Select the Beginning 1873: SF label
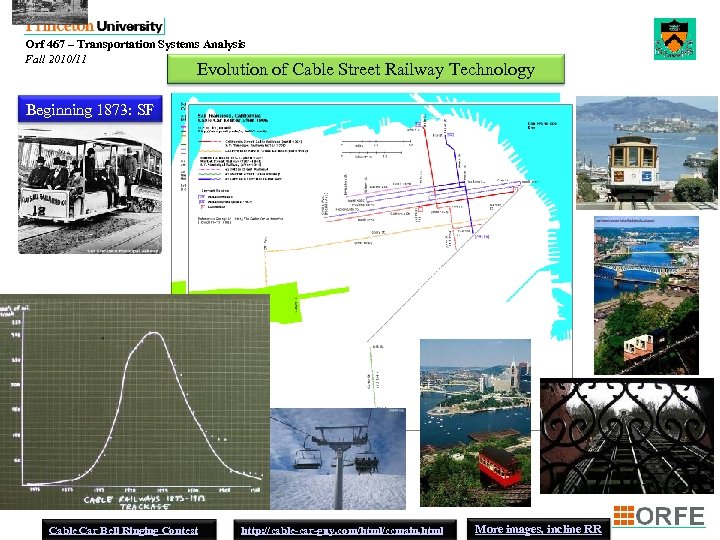Viewport: 720px width, 540px height. point(90,109)
